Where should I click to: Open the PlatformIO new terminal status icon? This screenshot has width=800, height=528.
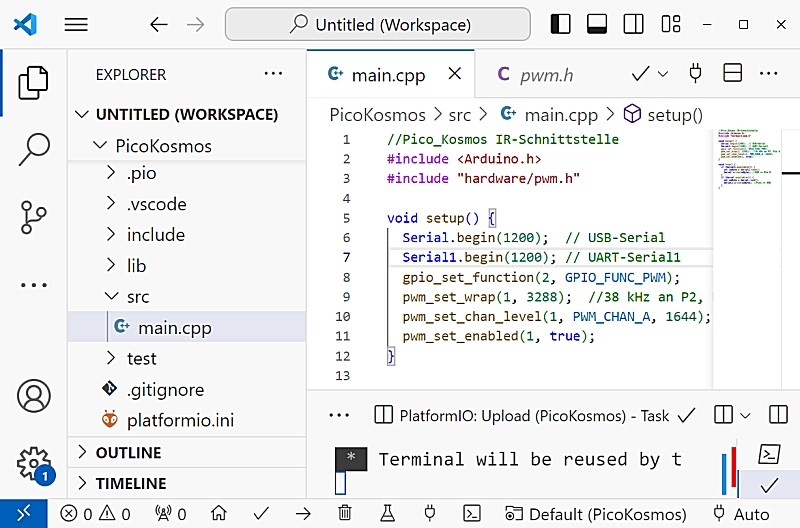pyautogui.click(x=472, y=514)
